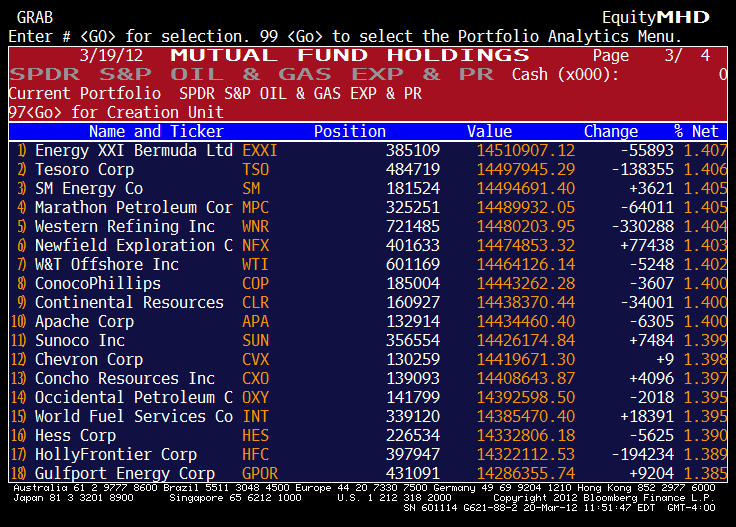The height and width of the screenshot is (527, 736).
Task: Select row 16 Hess Corp
Action: click(368, 435)
